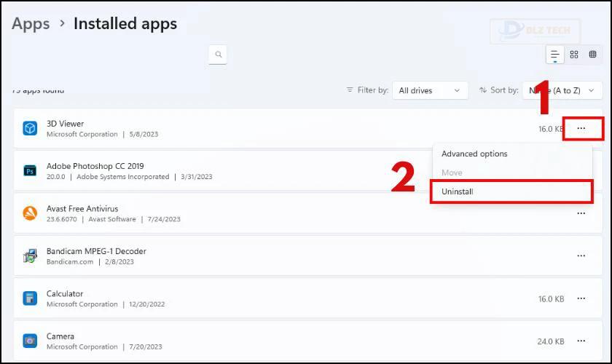Click the Avast Free Antivirus icon
This screenshot has width=612, height=364.
[30, 213]
